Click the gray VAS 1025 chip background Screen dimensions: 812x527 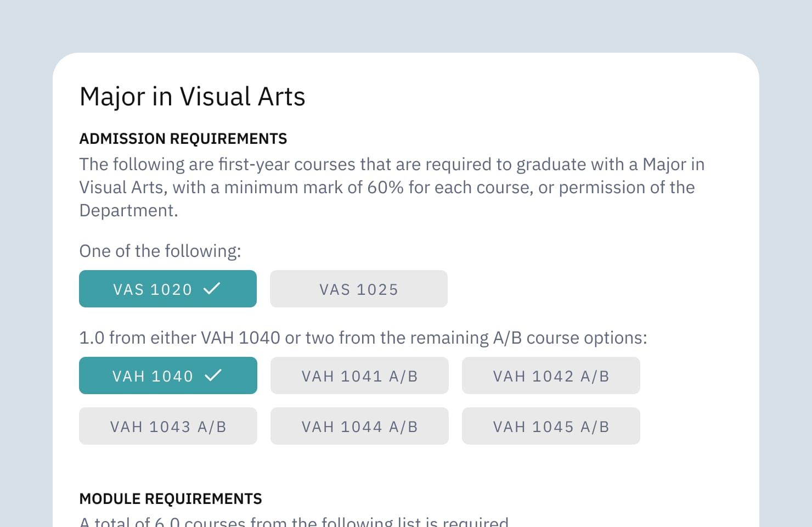[x=358, y=289]
